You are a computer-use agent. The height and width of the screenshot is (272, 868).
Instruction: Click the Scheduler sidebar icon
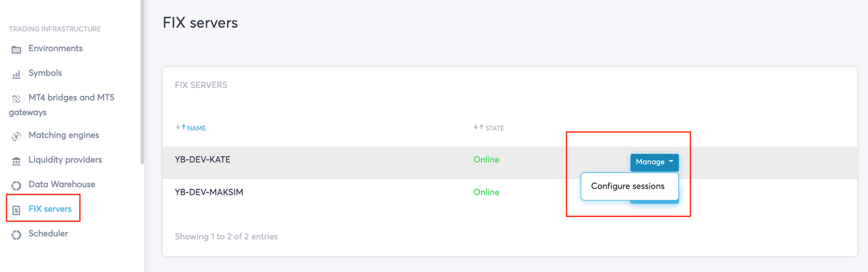pos(16,235)
